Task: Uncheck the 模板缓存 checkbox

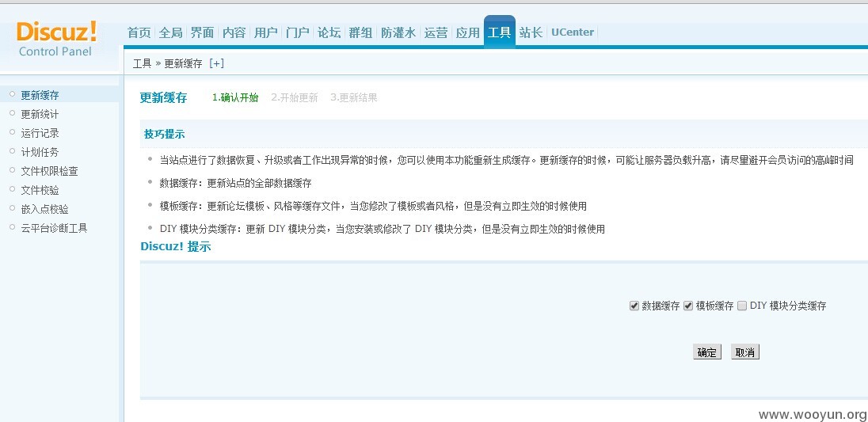Action: [688, 306]
